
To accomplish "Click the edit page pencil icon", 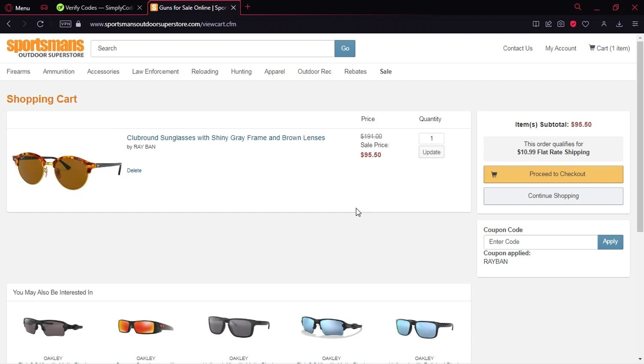I will [548, 24].
